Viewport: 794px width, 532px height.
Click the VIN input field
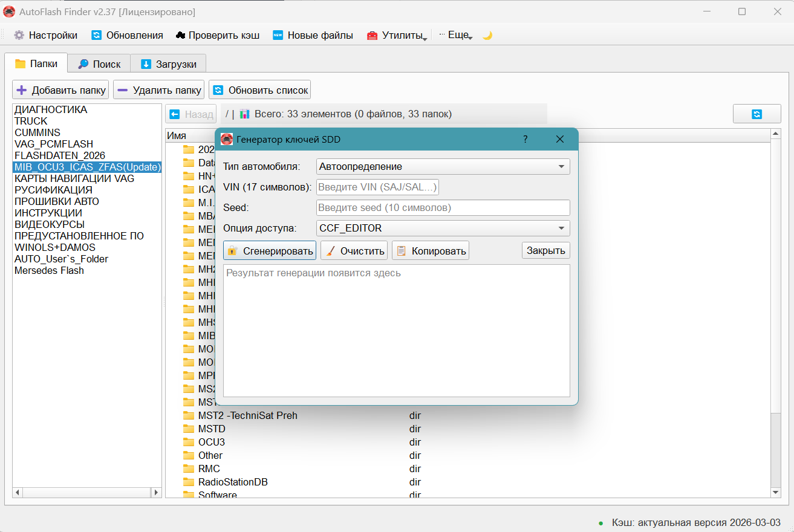(x=378, y=187)
